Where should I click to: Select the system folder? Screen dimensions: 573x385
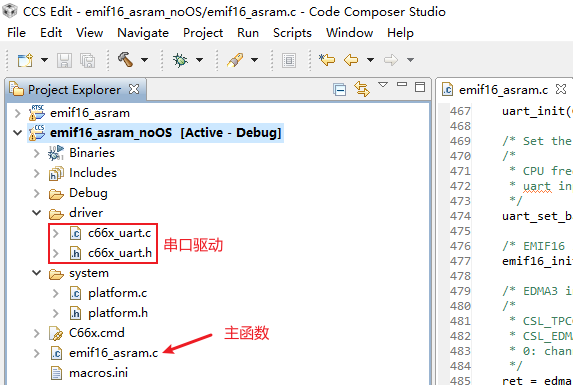point(89,273)
